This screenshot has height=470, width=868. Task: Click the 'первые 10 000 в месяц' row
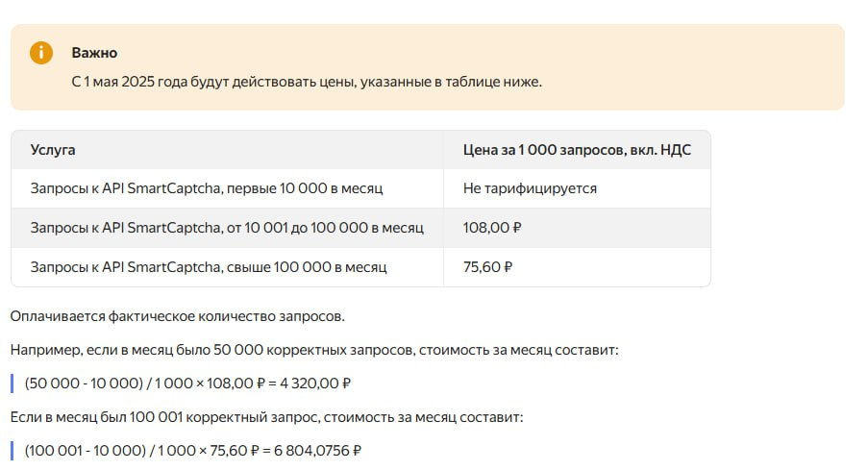[x=206, y=188]
